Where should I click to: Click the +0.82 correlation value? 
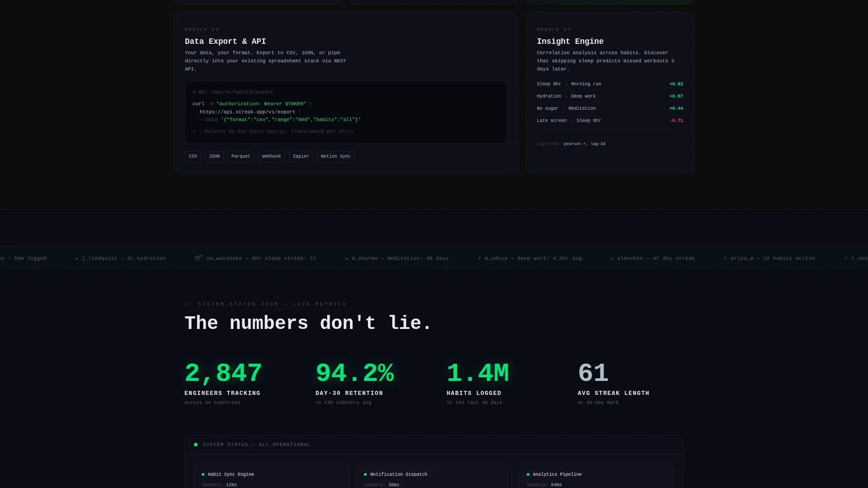click(x=676, y=84)
